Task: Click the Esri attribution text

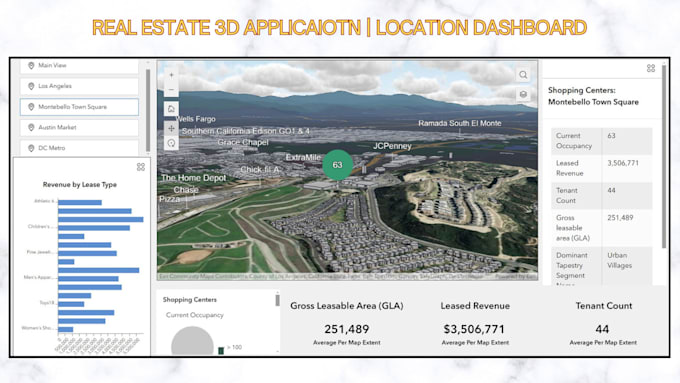Action: click(321, 276)
